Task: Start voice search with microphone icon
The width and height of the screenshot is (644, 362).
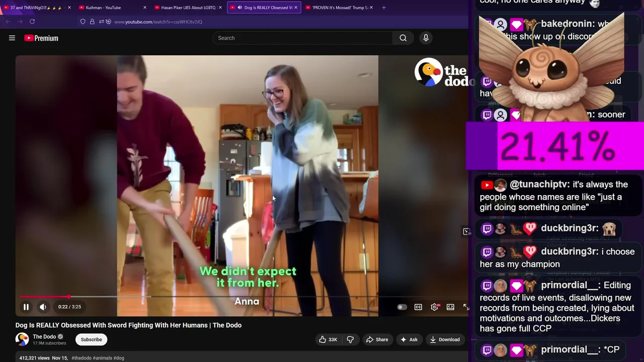Action: point(426,38)
